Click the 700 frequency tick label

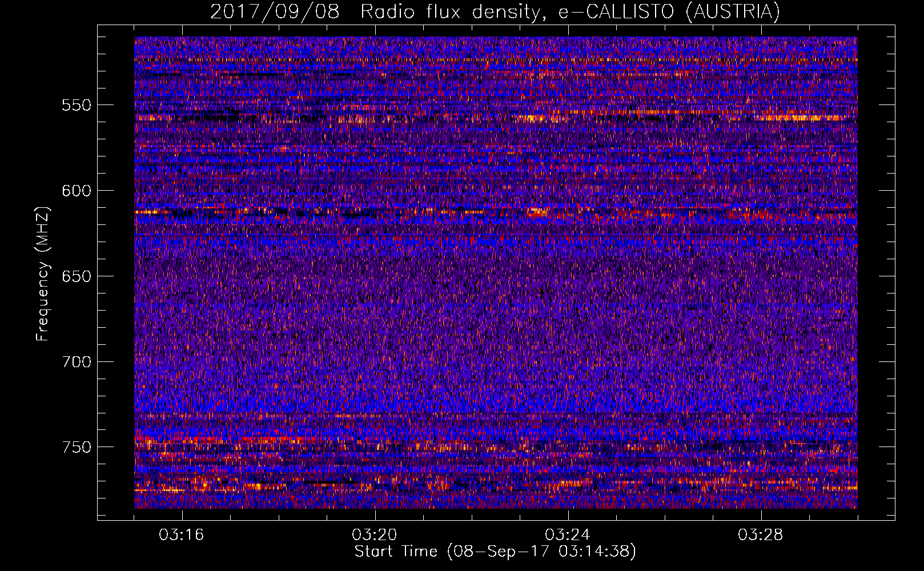77,362
